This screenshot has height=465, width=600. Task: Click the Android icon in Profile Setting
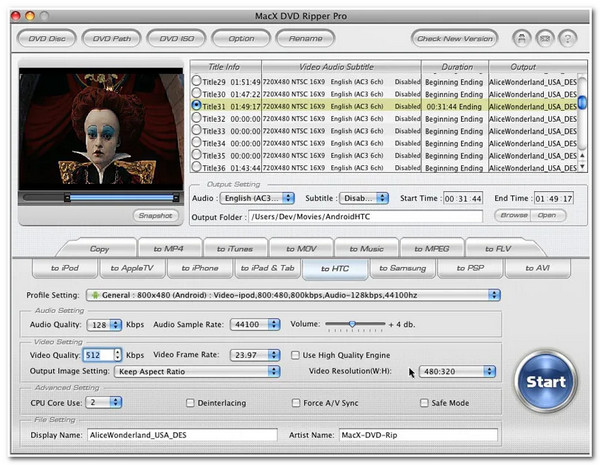(95, 295)
